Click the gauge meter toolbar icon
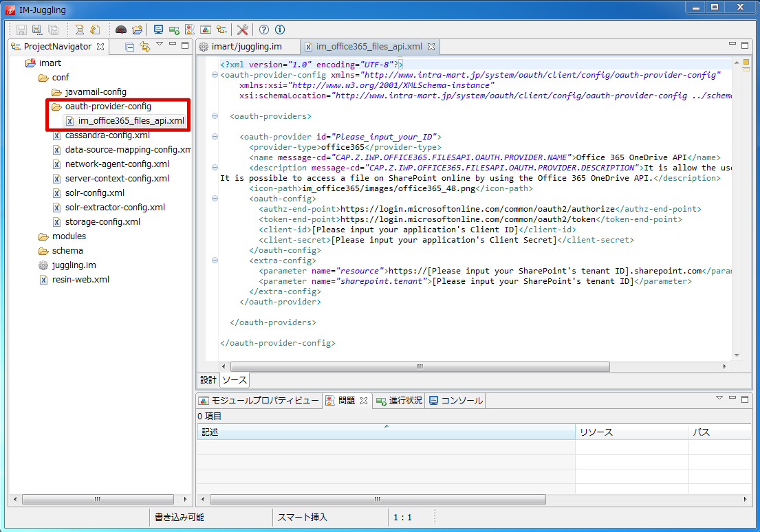The width and height of the screenshot is (760, 532). 121,30
